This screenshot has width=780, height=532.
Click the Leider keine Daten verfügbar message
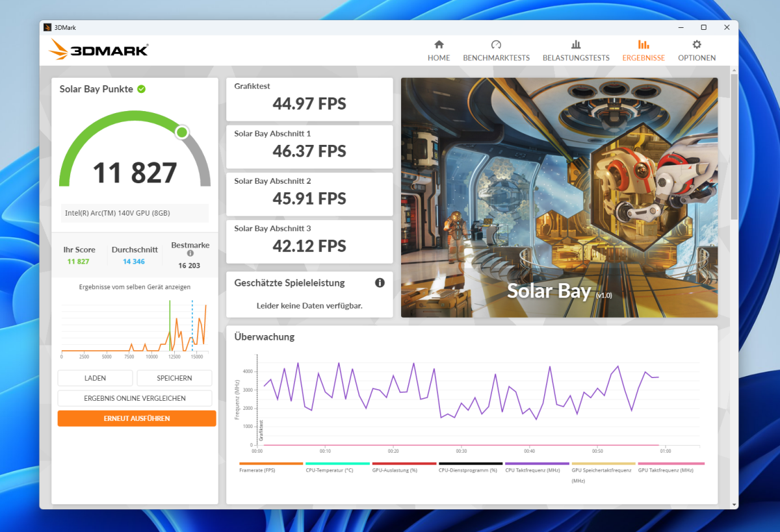point(309,305)
